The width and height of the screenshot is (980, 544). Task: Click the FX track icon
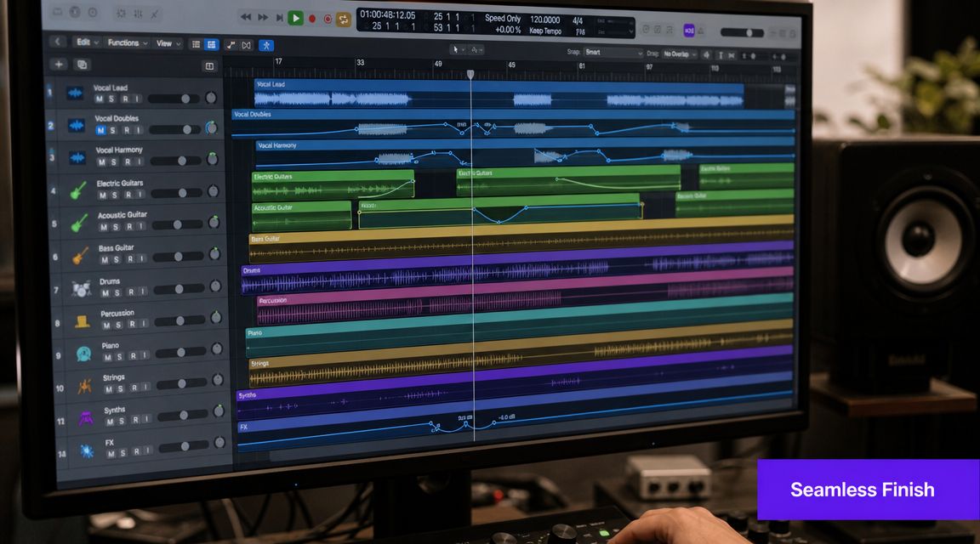coord(88,450)
